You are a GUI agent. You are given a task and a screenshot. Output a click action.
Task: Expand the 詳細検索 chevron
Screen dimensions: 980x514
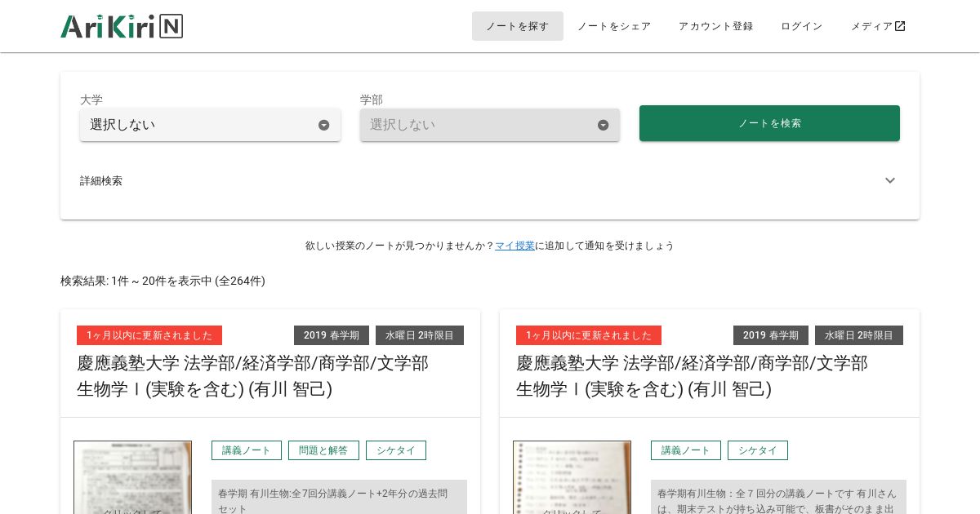click(890, 181)
